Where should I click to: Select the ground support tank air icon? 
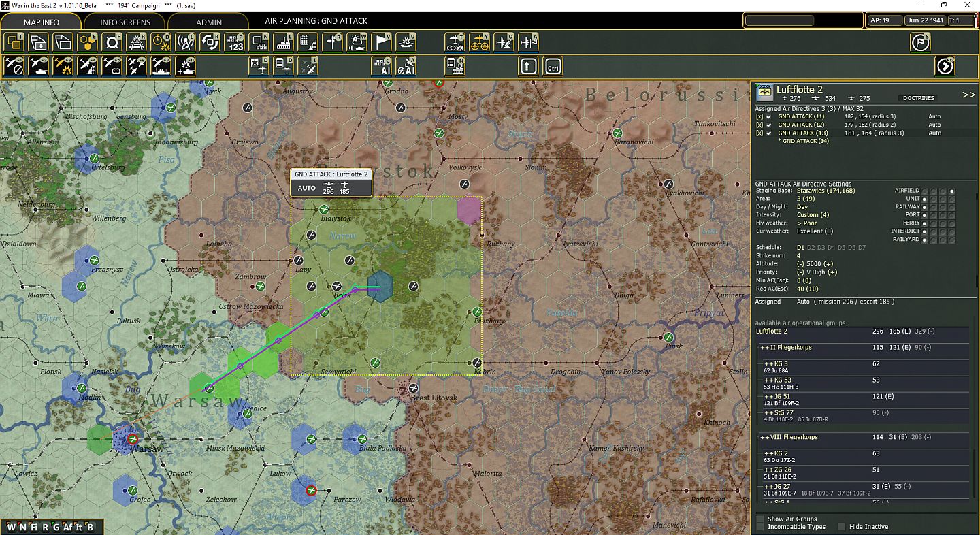coord(39,66)
